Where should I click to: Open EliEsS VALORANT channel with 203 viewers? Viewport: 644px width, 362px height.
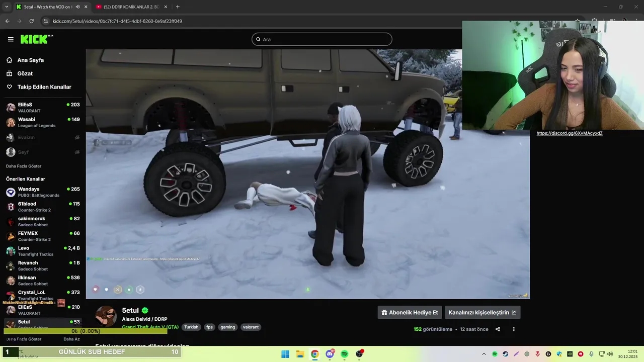(43, 108)
